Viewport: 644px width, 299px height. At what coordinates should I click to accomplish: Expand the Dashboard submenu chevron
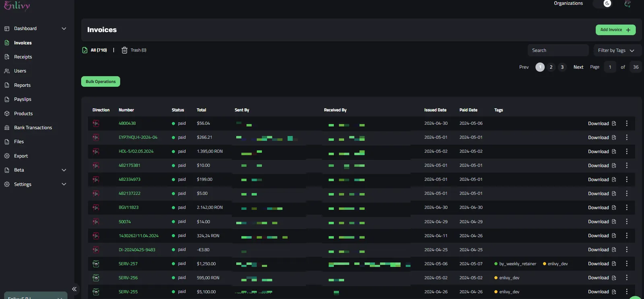point(64,29)
